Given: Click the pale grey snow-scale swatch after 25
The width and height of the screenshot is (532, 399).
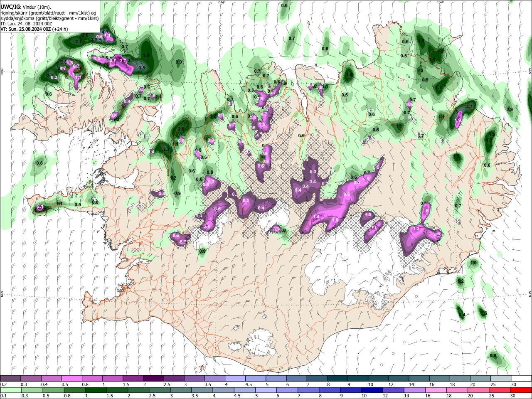Looking at the screenshot, I should (x=501, y=378).
